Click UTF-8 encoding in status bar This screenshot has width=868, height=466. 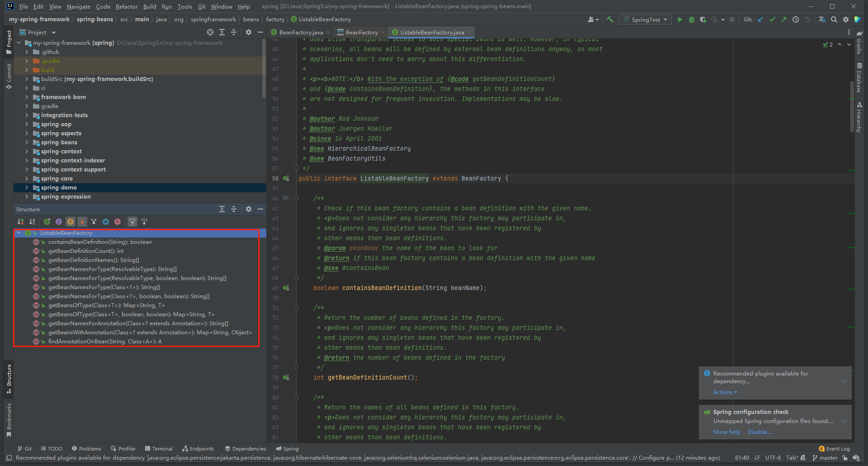tap(773, 458)
